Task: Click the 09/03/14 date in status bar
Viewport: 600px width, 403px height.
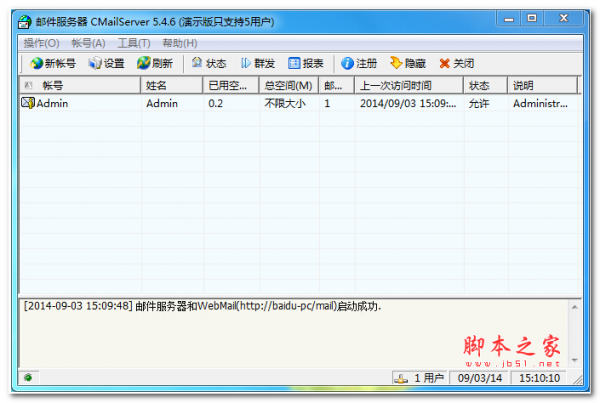Action: 480,378
